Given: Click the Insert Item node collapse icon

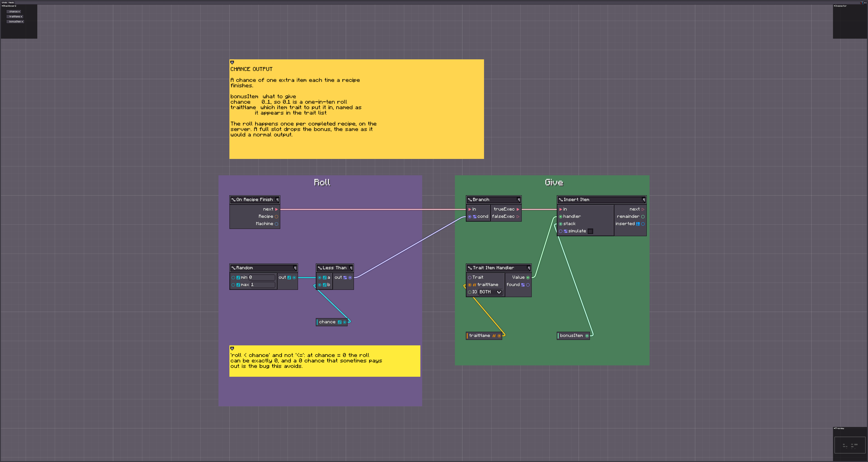Looking at the screenshot, I should point(644,200).
